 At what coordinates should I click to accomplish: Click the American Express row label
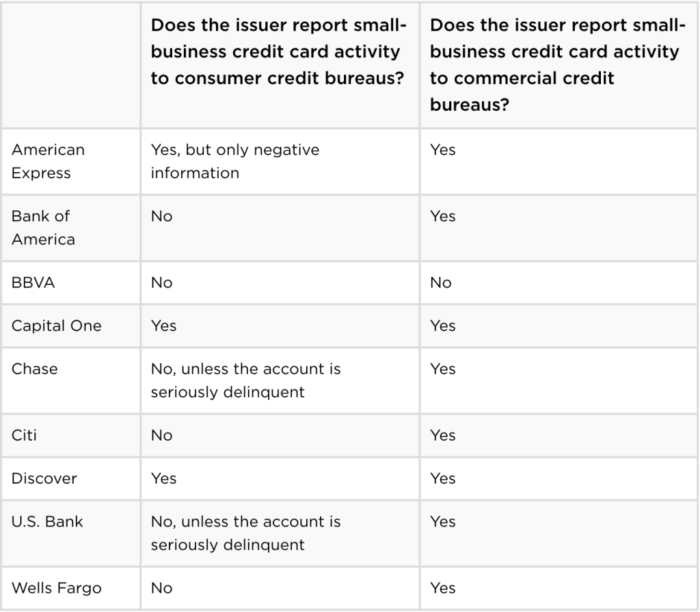pos(49,161)
